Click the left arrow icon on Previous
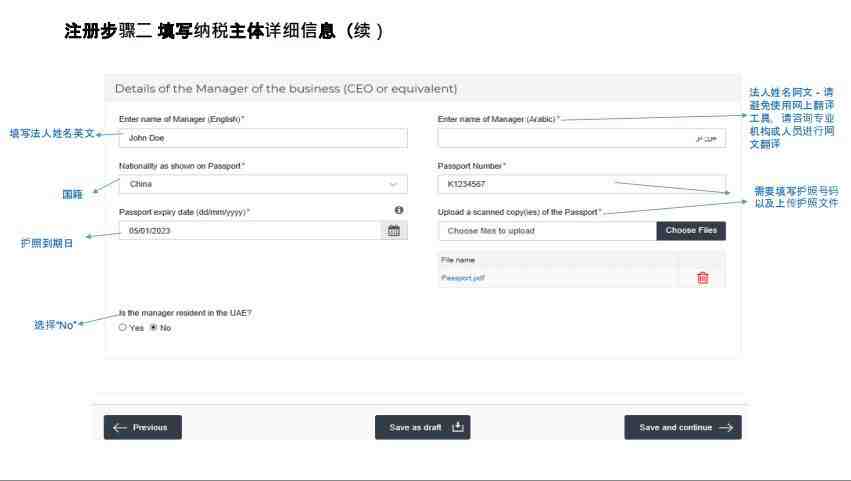Image resolution: width=851 pixels, height=481 pixels. pos(119,428)
